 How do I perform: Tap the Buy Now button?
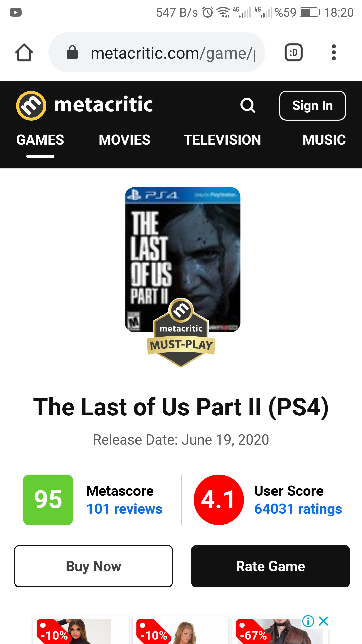point(94,566)
